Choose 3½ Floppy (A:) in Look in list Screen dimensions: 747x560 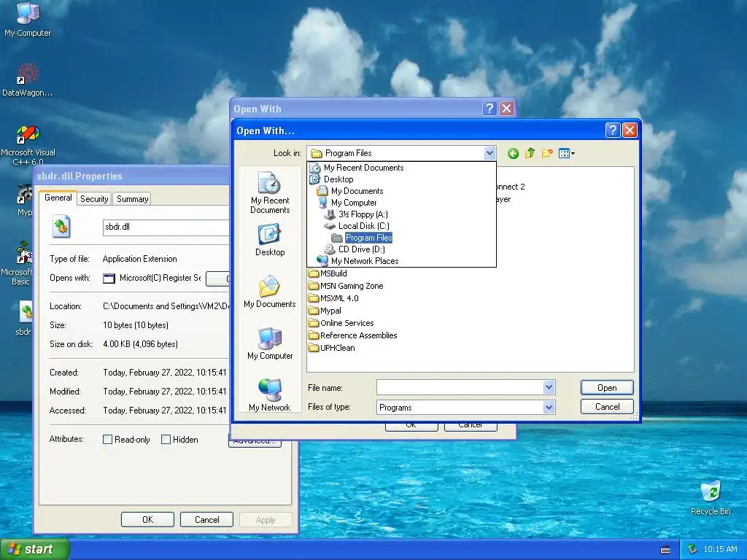pos(402,214)
